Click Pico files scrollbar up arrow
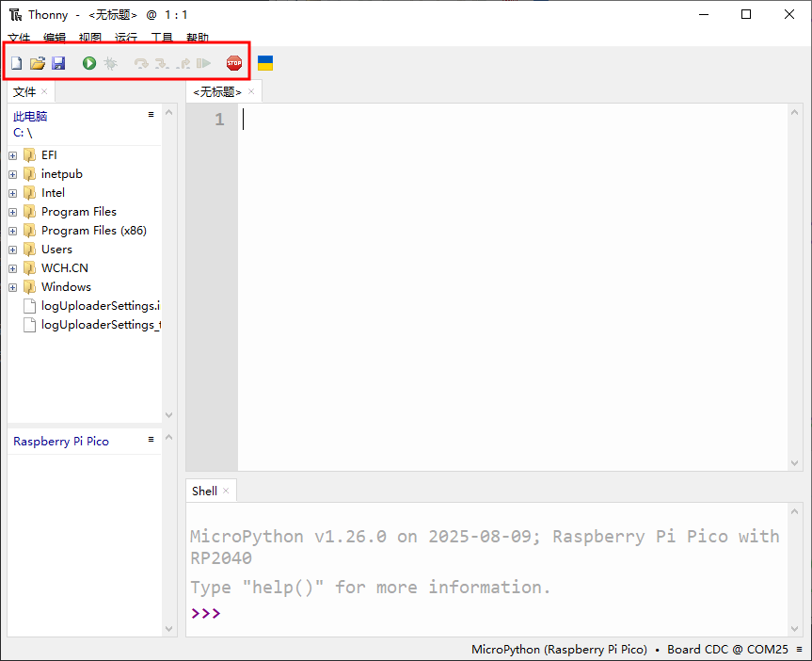 (x=168, y=438)
